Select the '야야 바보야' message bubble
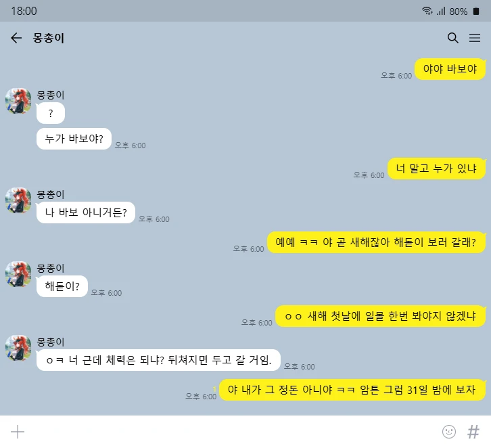 pos(450,69)
